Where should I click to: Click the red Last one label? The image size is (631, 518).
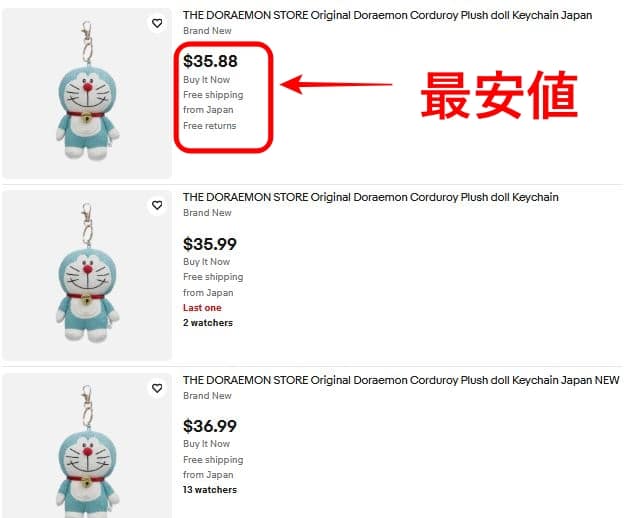[x=202, y=308]
